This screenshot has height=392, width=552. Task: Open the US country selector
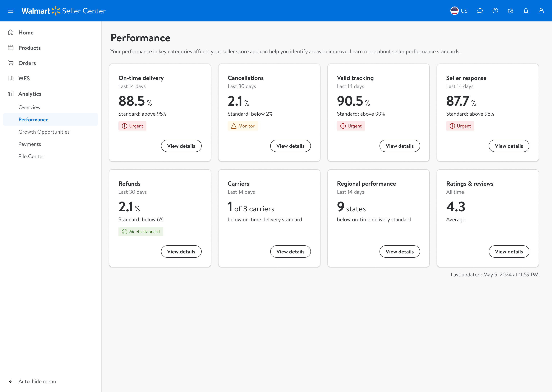[459, 11]
